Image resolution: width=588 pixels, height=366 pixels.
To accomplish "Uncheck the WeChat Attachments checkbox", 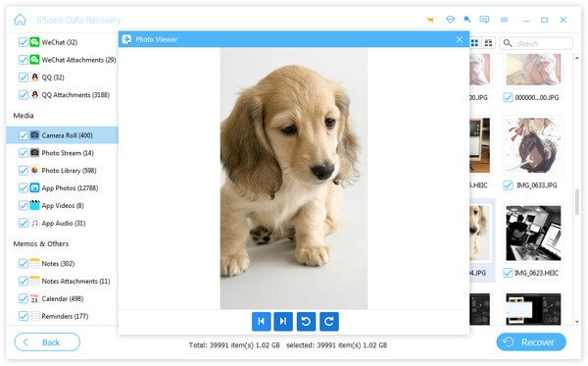I will (x=24, y=60).
